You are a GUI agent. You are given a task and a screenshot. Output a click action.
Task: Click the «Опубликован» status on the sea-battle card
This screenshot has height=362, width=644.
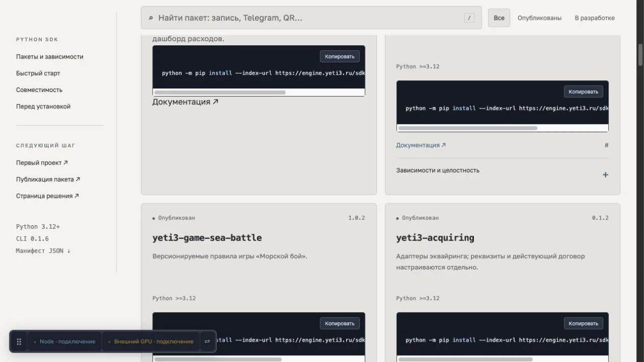click(x=174, y=218)
